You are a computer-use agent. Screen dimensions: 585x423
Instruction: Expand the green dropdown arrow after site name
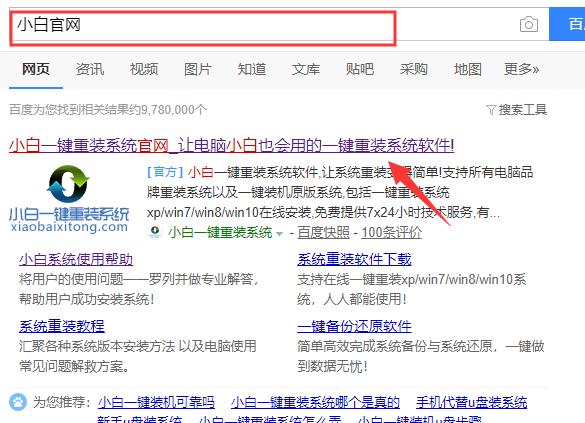tap(279, 234)
